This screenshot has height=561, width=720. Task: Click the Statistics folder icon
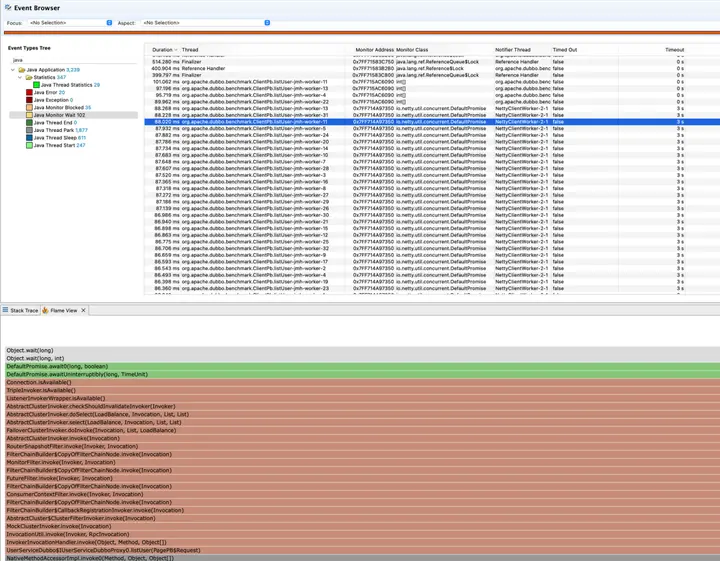(29, 77)
